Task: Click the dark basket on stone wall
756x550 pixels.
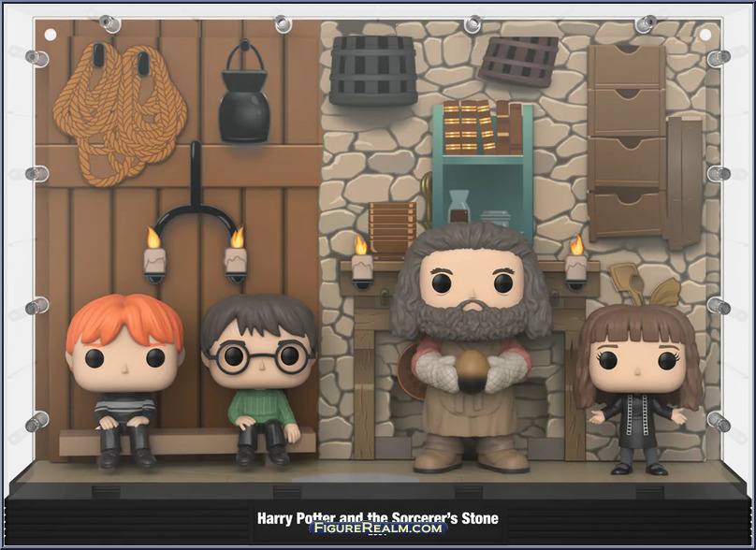Action: click(372, 69)
